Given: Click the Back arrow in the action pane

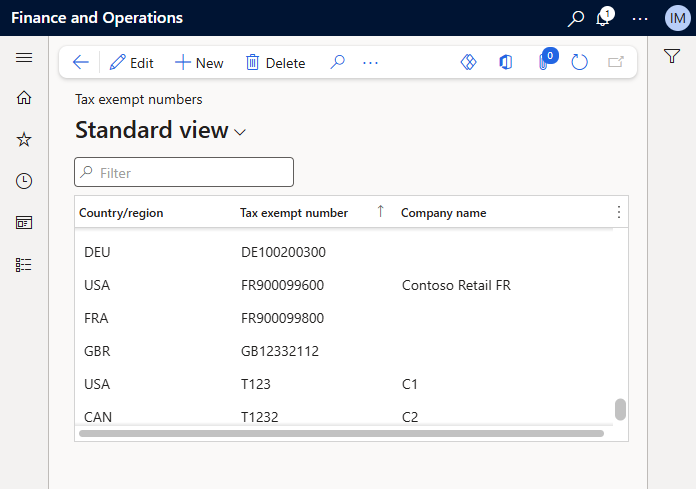Looking at the screenshot, I should pyautogui.click(x=81, y=62).
